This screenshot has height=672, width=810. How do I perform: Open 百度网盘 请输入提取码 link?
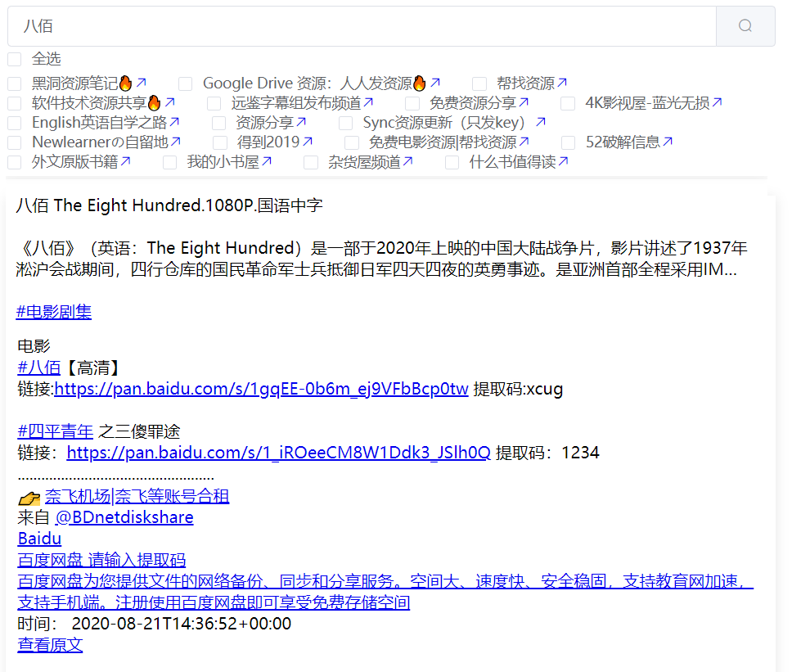click(101, 560)
